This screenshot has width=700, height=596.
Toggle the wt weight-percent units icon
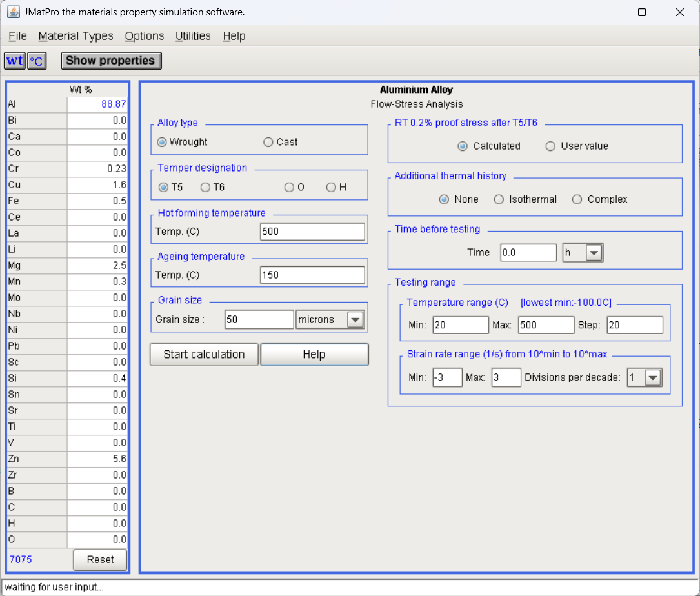15,61
